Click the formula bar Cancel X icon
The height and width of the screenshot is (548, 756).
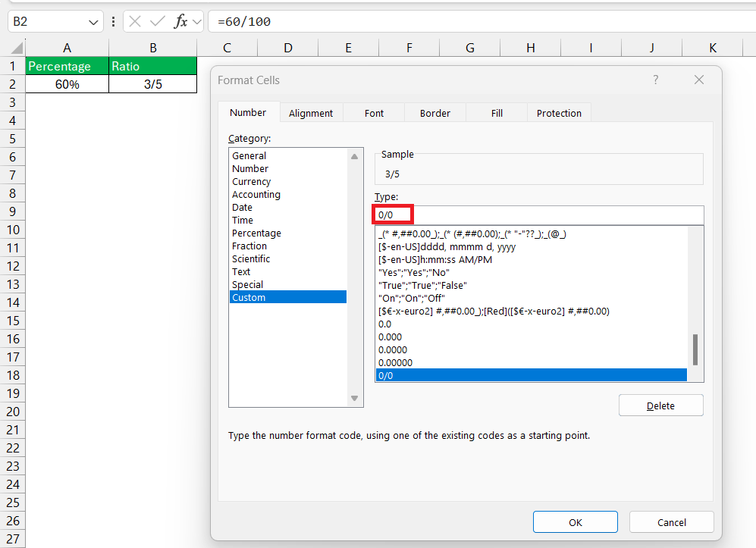tap(135, 21)
